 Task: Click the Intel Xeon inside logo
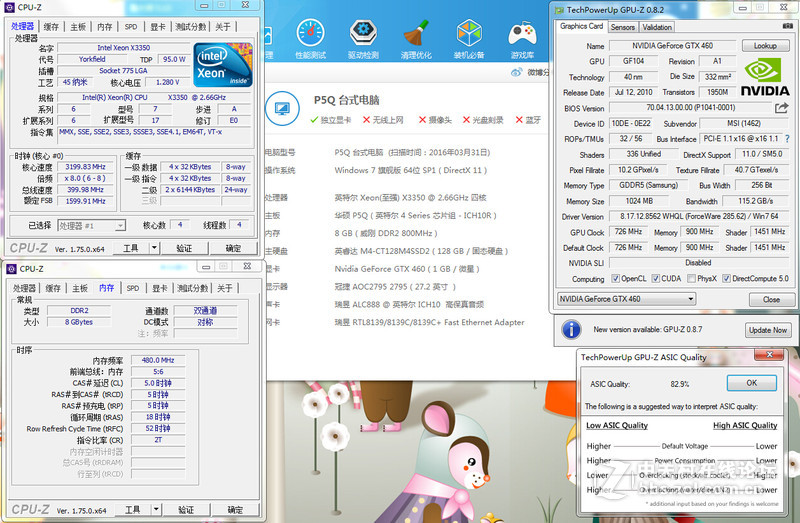point(223,65)
